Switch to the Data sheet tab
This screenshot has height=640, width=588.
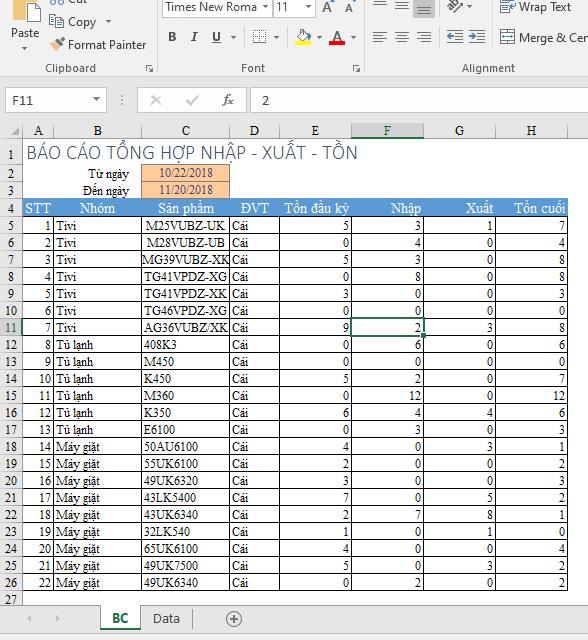click(x=166, y=619)
